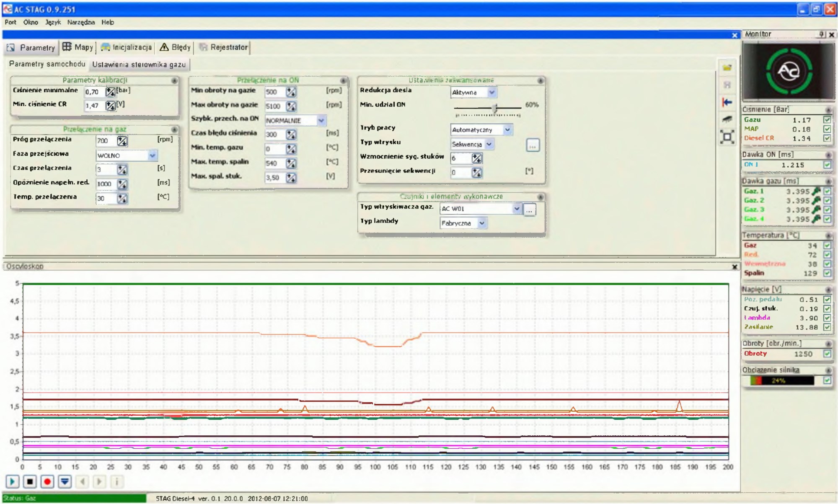The height and width of the screenshot is (504, 838).
Task: Close the Oscyloskop panel
Action: coord(735,267)
